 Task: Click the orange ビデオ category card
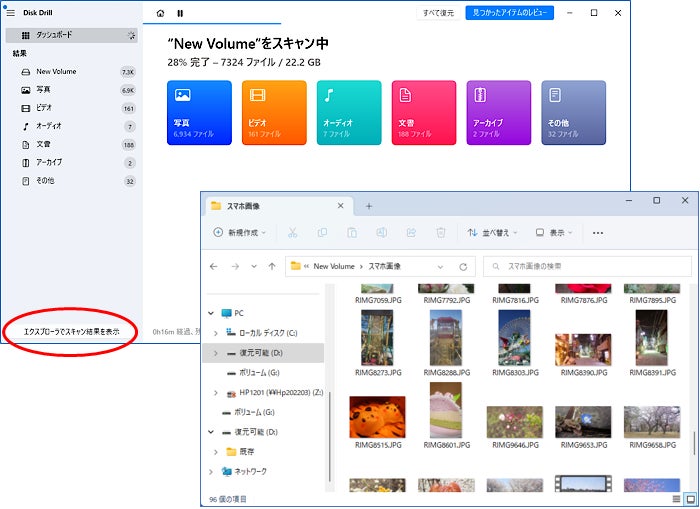pyautogui.click(x=274, y=113)
